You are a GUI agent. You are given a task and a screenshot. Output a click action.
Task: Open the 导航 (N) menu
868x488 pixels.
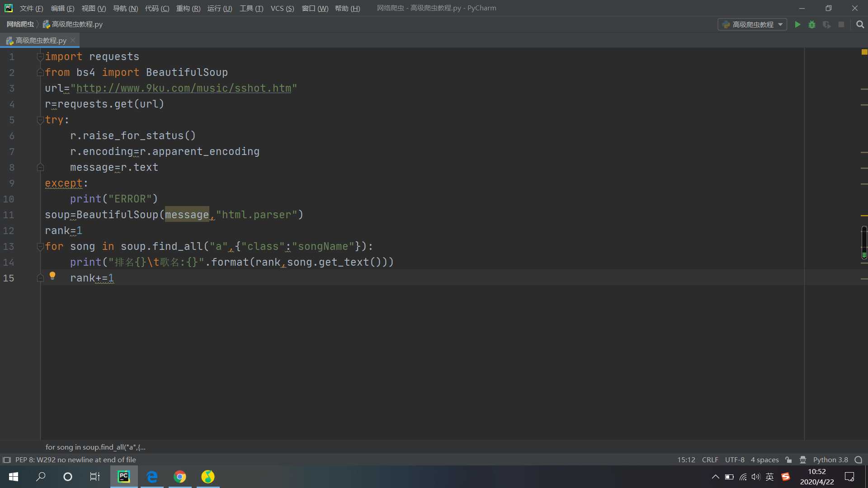click(125, 8)
